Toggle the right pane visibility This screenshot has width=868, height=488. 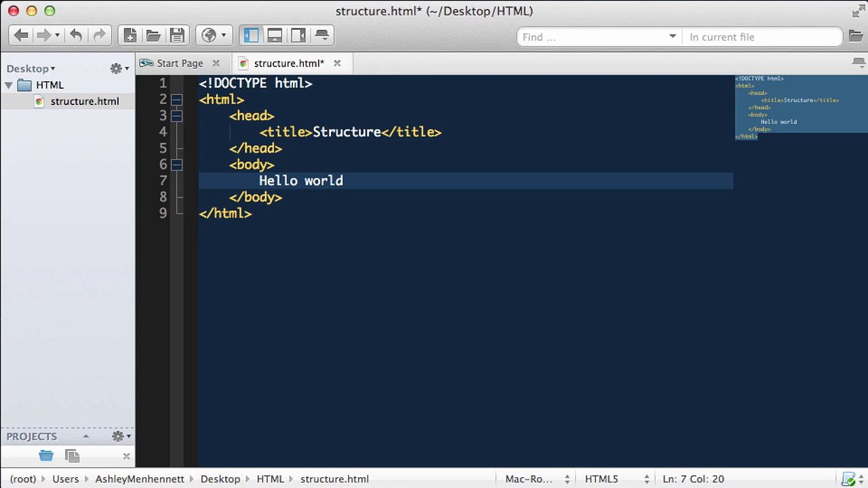[298, 35]
